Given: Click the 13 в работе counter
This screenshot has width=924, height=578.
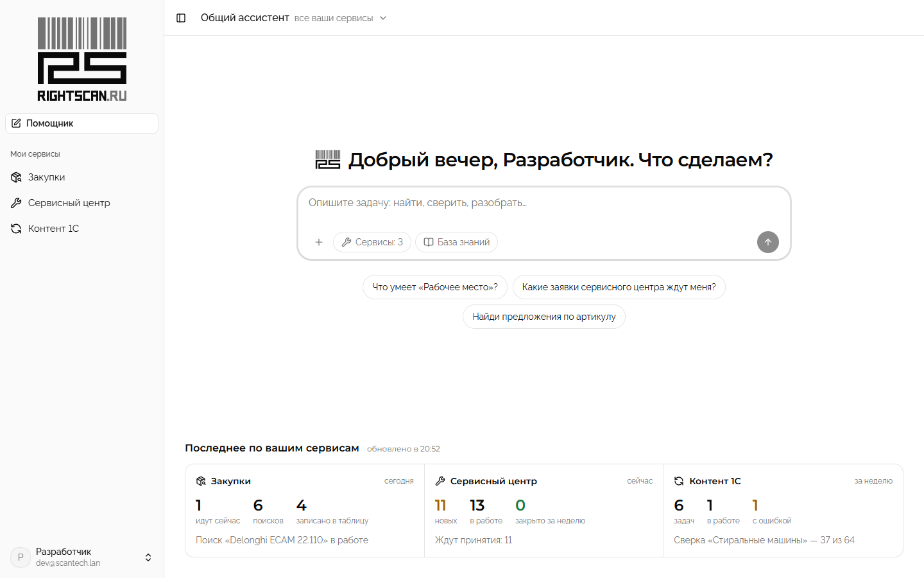Looking at the screenshot, I should [x=486, y=511].
